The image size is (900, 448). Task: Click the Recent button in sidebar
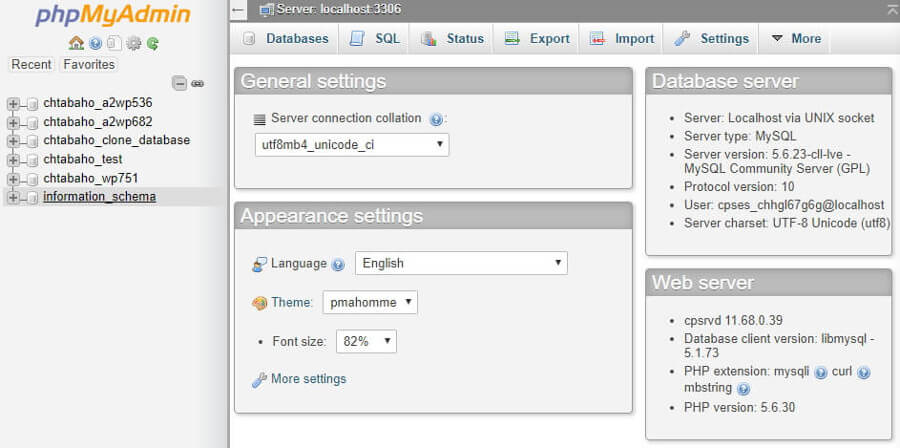[31, 65]
